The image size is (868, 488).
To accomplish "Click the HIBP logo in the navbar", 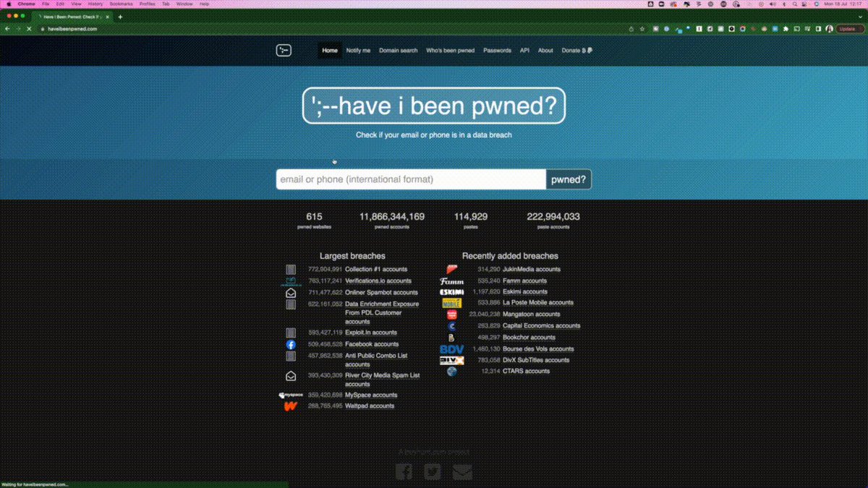I will pos(284,51).
